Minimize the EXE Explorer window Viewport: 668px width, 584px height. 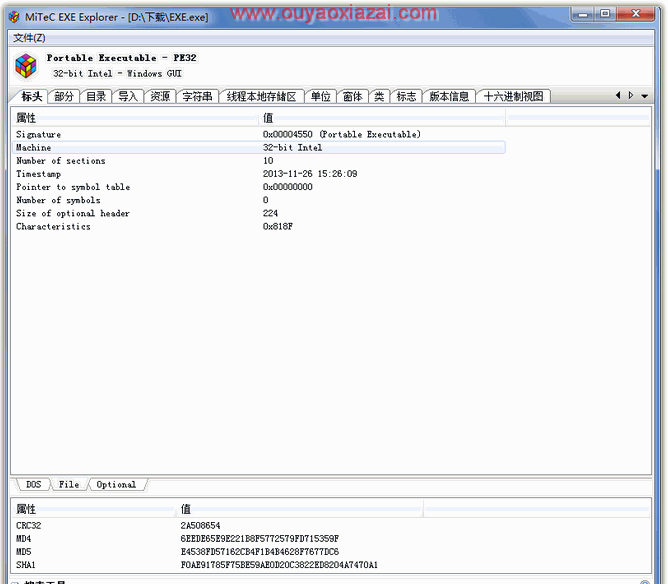[583, 14]
